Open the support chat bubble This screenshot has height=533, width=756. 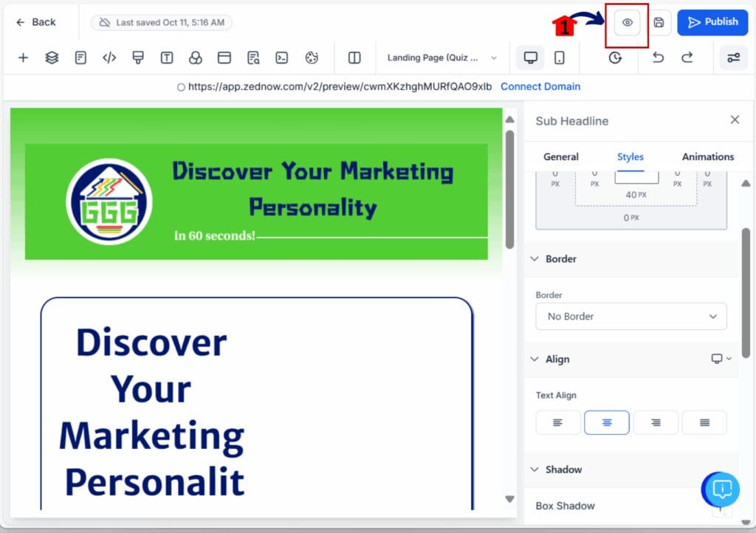pyautogui.click(x=720, y=489)
